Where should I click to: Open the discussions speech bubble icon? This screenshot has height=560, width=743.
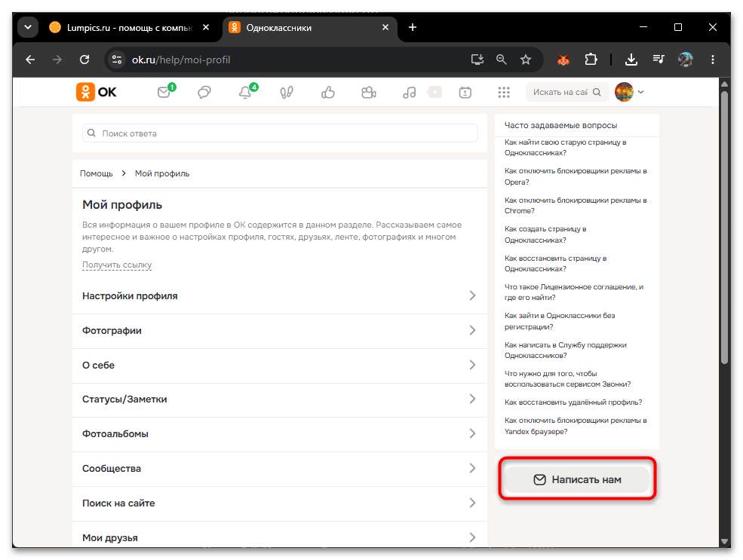[x=204, y=92]
